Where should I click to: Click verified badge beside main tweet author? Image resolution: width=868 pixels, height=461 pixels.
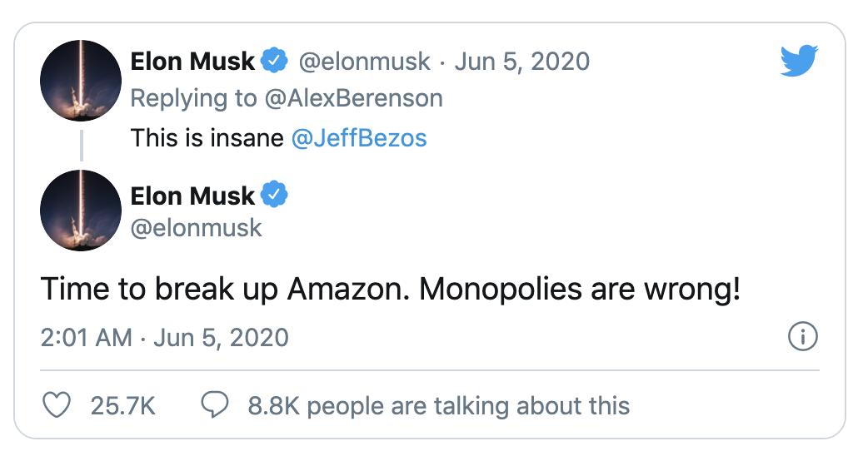275,196
